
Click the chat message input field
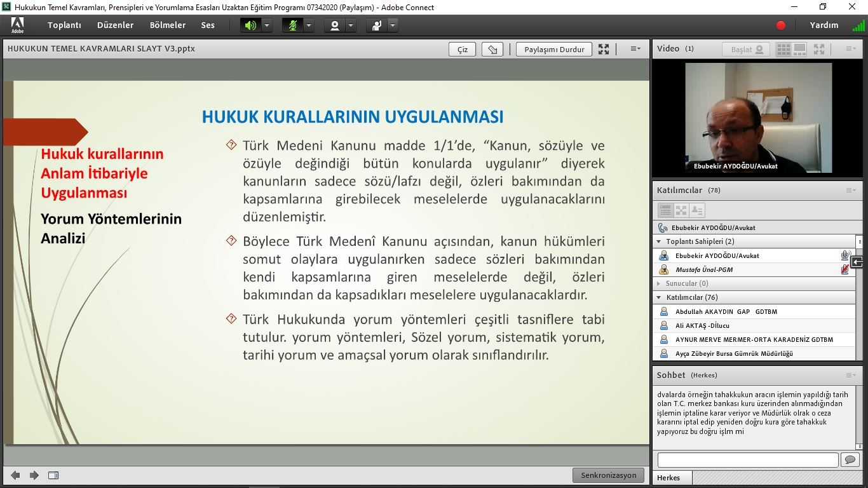click(747, 459)
